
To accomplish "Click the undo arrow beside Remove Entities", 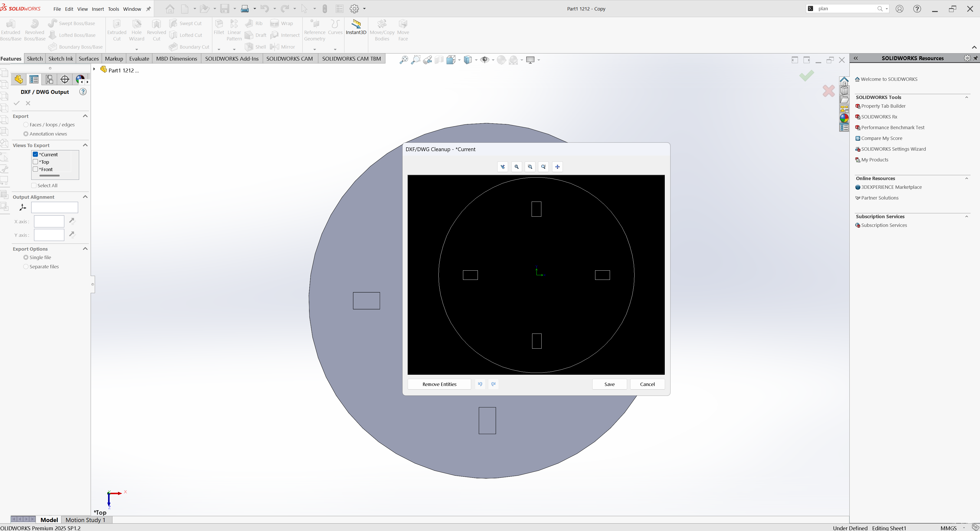I will point(480,384).
